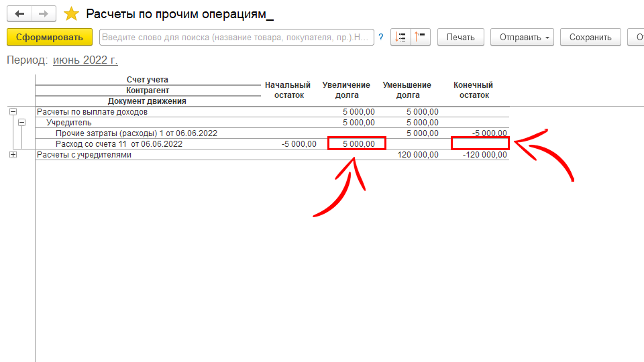The width and height of the screenshot is (644, 362).
Task: Add report to favorites with star
Action: pyautogui.click(x=71, y=14)
